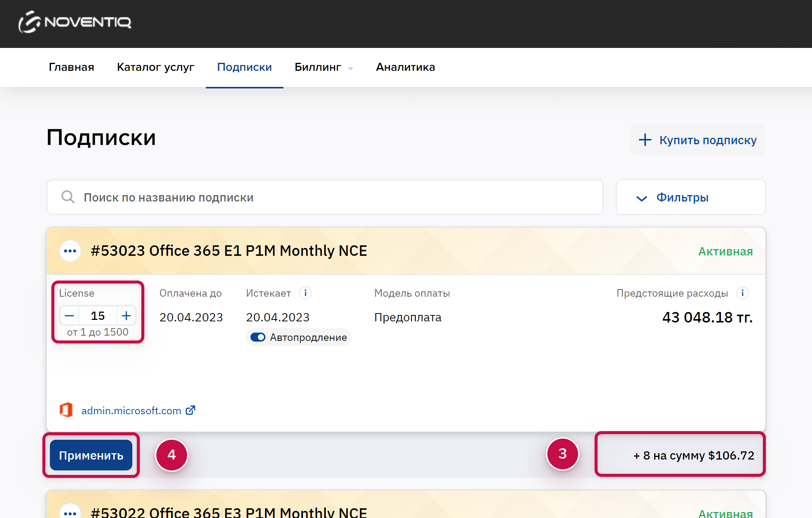Toggle the Автопродление switch

tap(258, 337)
